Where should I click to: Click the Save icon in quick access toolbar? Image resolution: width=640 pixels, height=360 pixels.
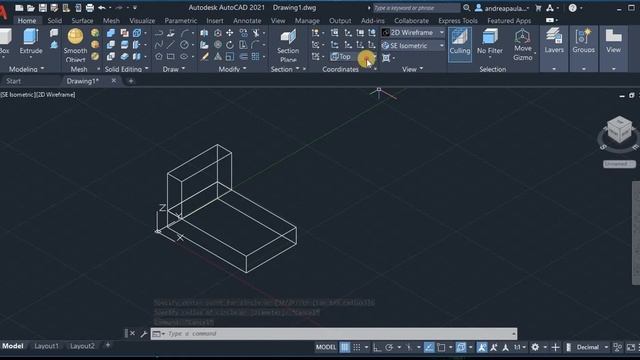click(42, 7)
